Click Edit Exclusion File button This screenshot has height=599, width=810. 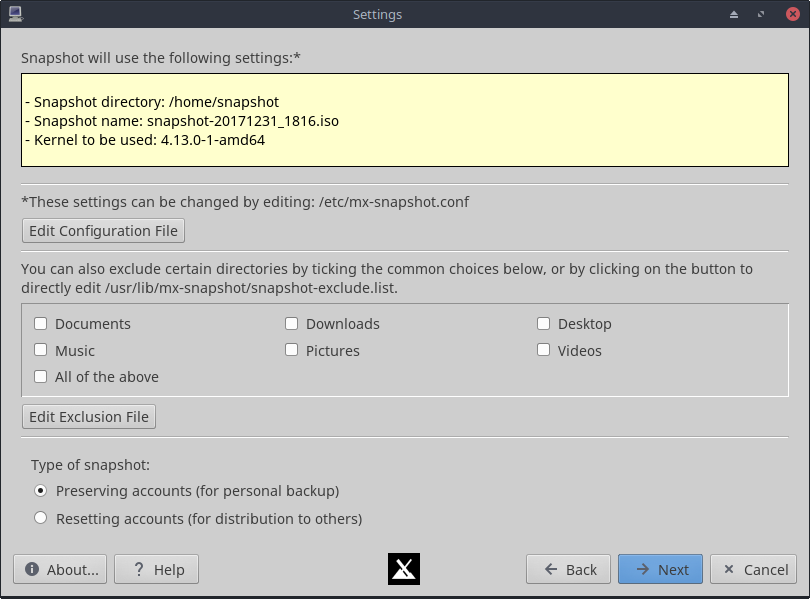click(89, 417)
